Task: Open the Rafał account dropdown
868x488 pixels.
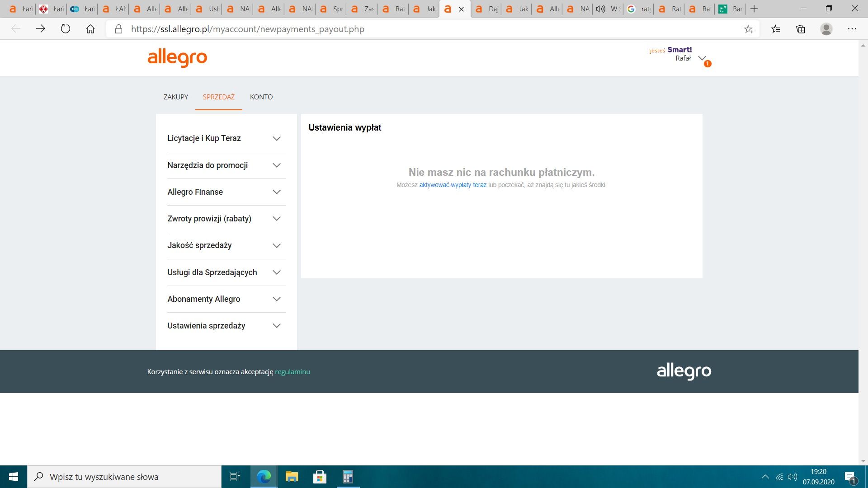Action: pos(702,58)
